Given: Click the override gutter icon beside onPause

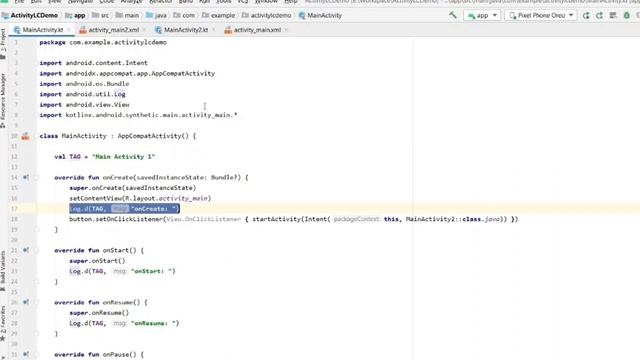Looking at the screenshot, I should [x=26, y=354].
